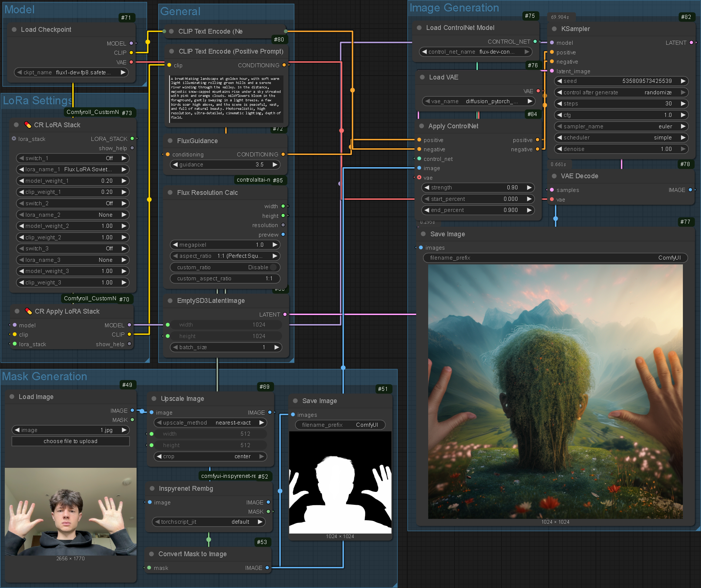This screenshot has width=701, height=588.
Task: Click the LATENT output port on KSampler
Action: coord(691,43)
